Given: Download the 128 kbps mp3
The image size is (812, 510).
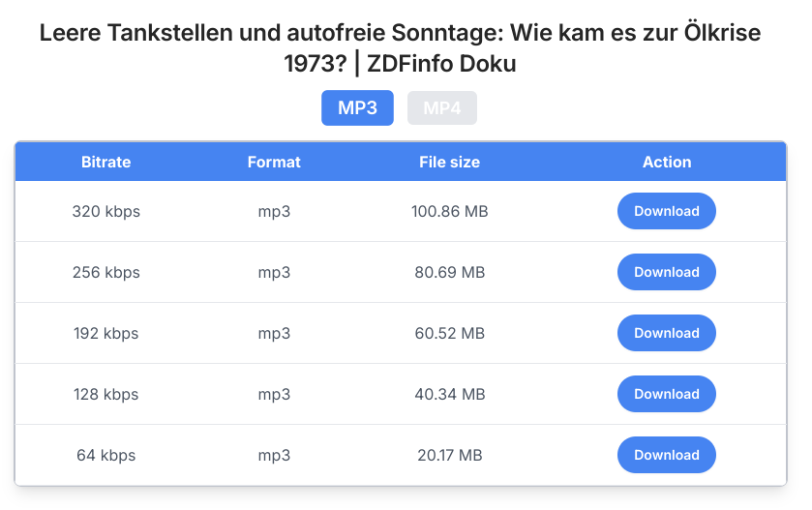Looking at the screenshot, I should [667, 394].
